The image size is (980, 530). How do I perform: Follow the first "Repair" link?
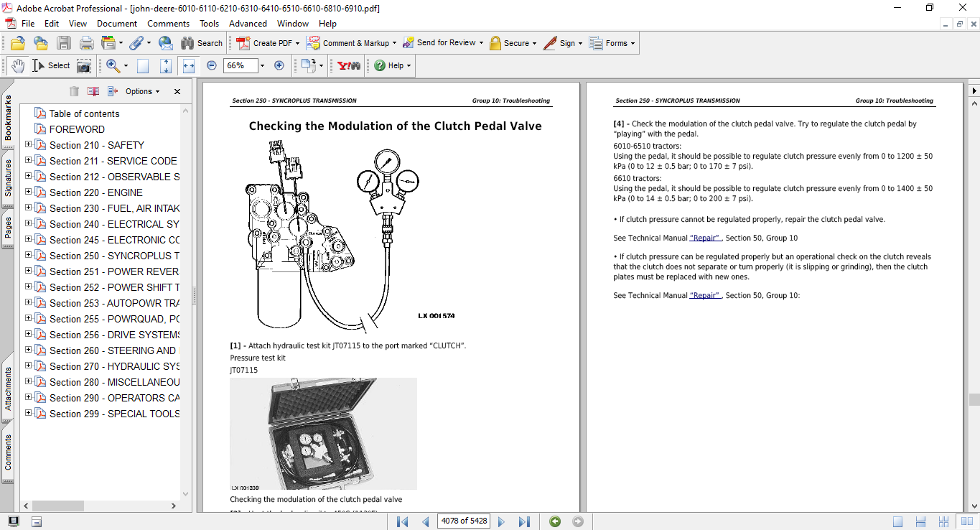click(x=704, y=238)
